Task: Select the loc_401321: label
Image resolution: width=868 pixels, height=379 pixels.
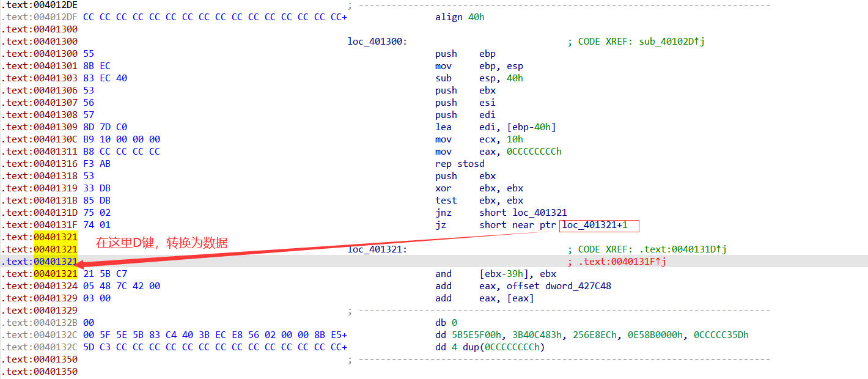Action: 377,249
